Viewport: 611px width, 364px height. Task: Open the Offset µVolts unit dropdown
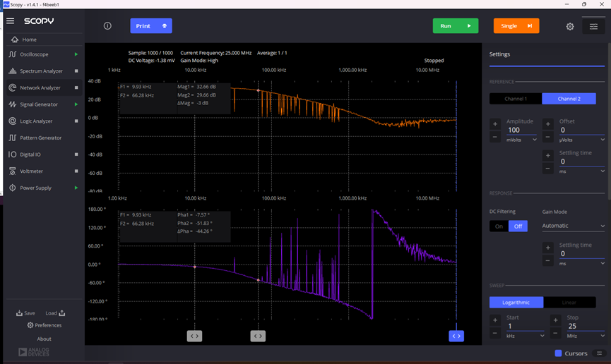coord(581,140)
